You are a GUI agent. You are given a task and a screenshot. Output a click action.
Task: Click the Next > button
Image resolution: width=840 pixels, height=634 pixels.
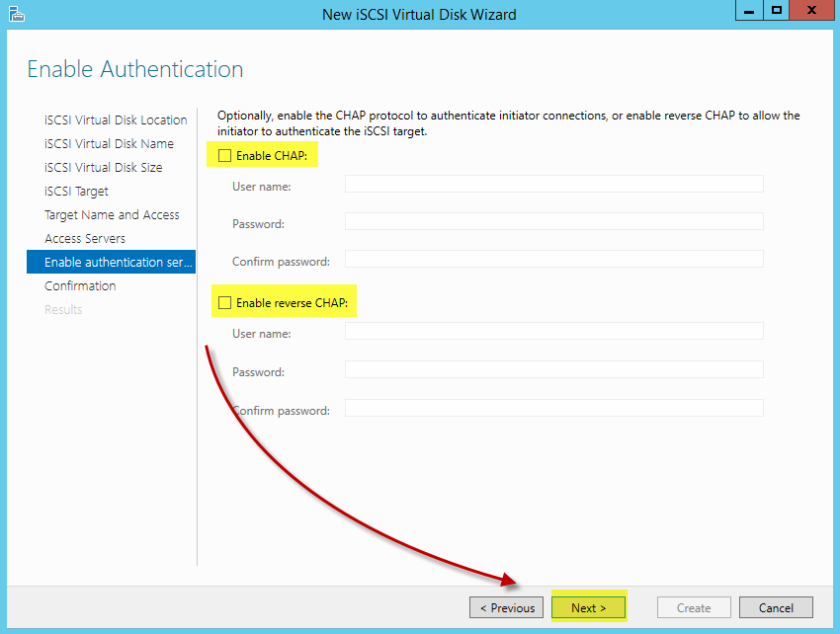(588, 607)
